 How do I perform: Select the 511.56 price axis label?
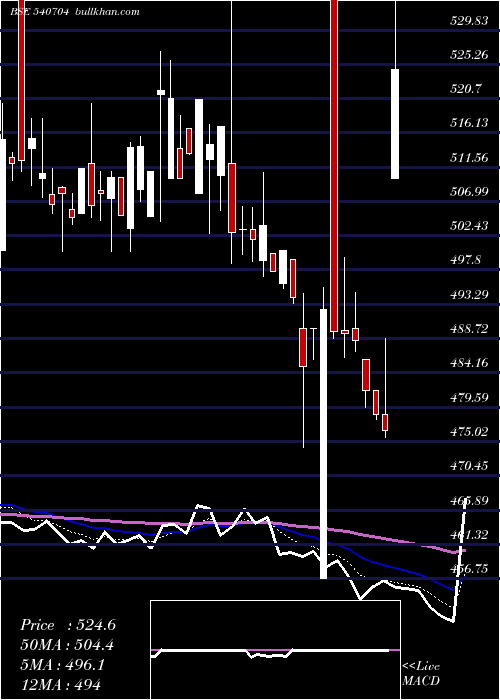click(469, 157)
